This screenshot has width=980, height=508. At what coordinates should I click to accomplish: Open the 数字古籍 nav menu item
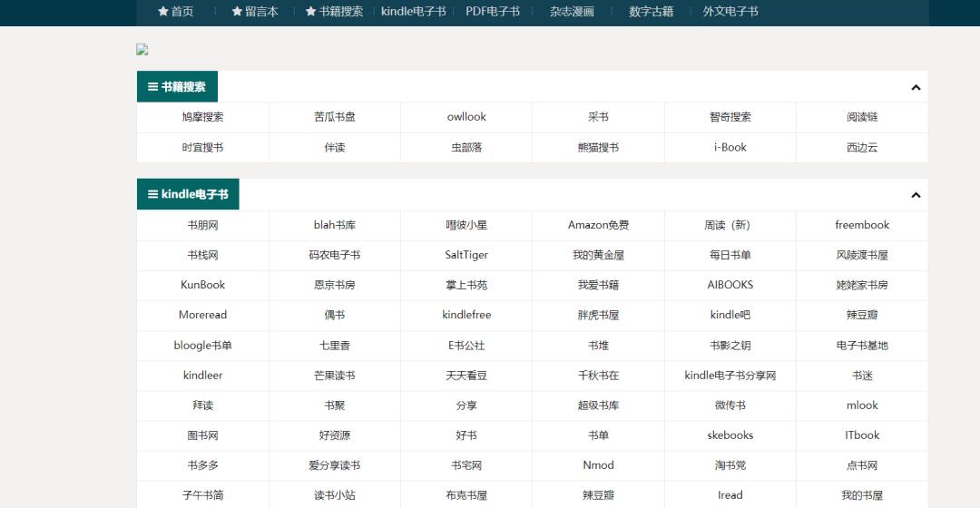pos(652,11)
